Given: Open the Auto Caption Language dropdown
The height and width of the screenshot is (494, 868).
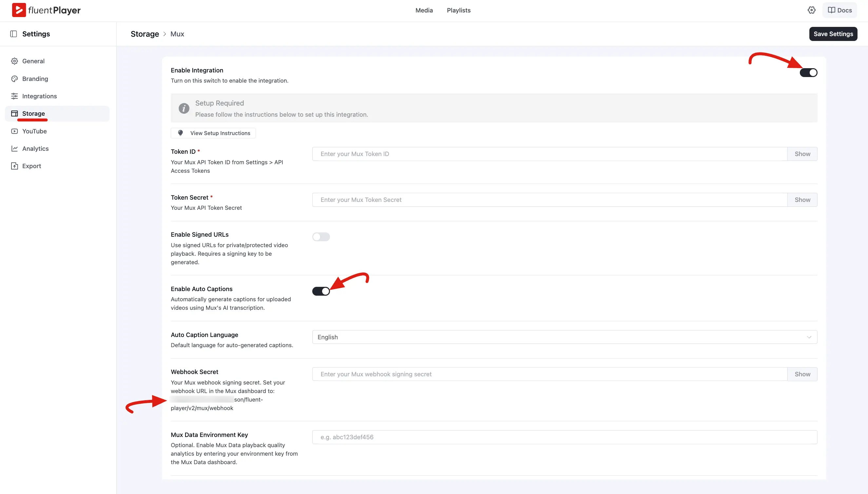Looking at the screenshot, I should click(565, 337).
